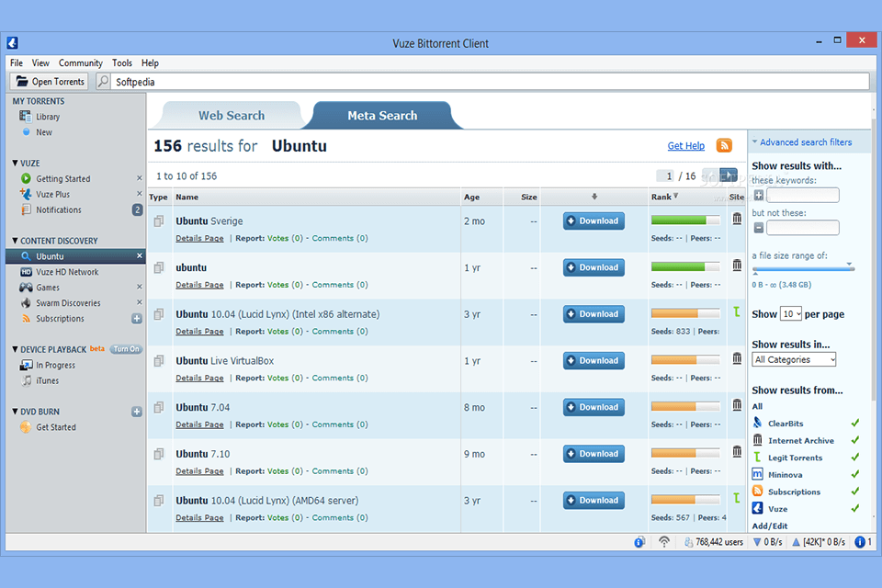This screenshot has width=882, height=588.
Task: Collapse the VUZE sidebar section
Action: (x=16, y=164)
